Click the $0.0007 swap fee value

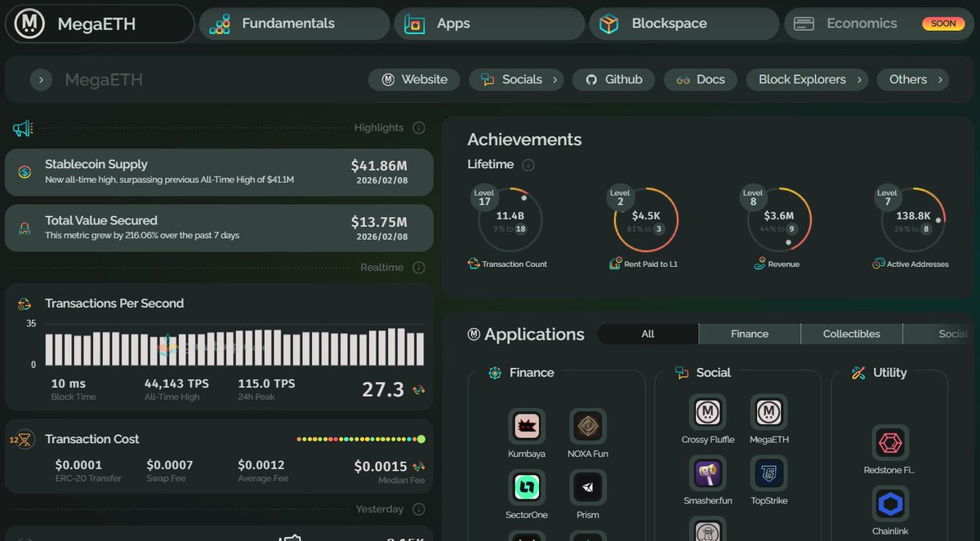click(x=170, y=465)
